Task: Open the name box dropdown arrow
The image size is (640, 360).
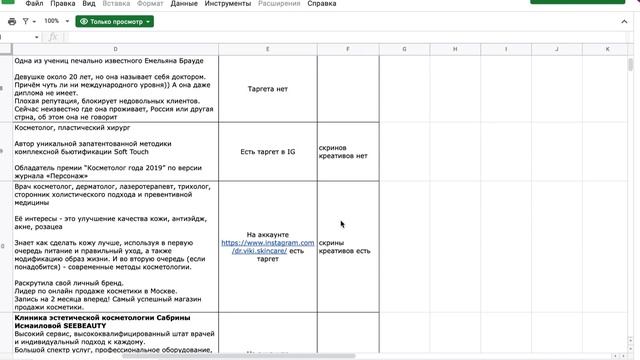Action: click(36, 37)
